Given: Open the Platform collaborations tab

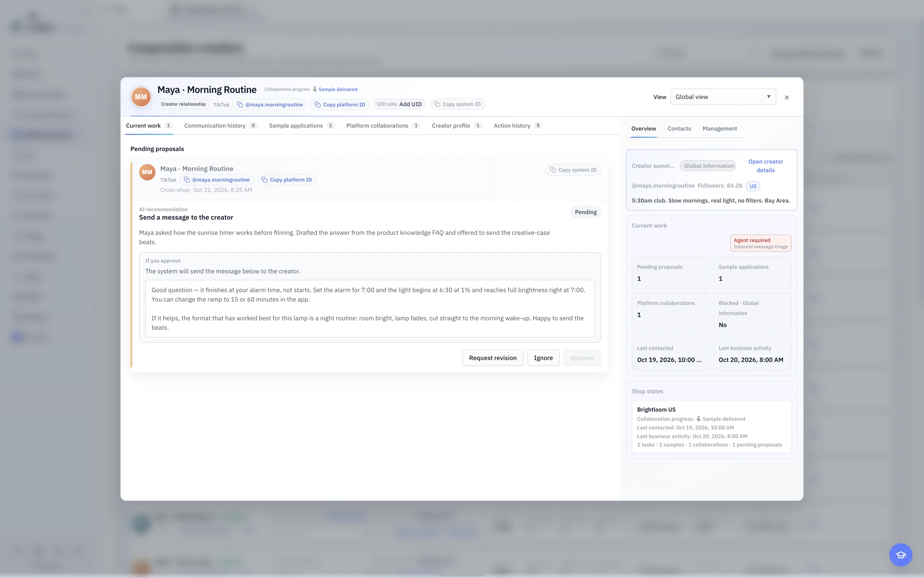Looking at the screenshot, I should 383,125.
